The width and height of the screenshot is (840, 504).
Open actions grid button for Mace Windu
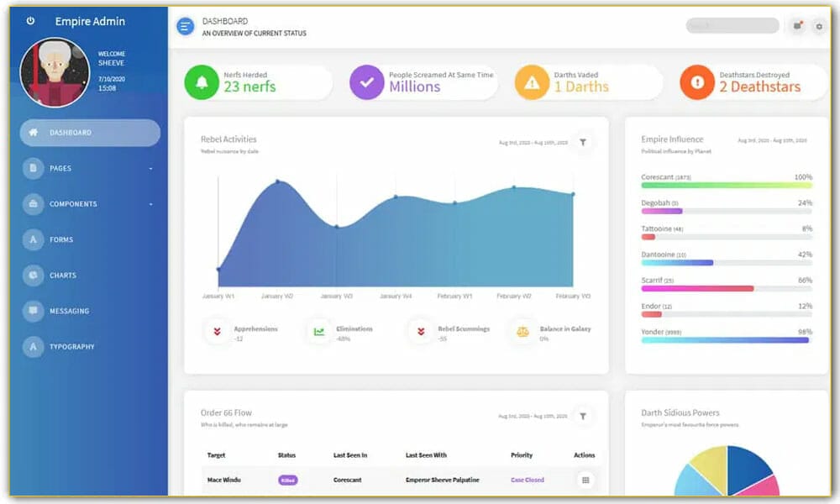point(585,480)
